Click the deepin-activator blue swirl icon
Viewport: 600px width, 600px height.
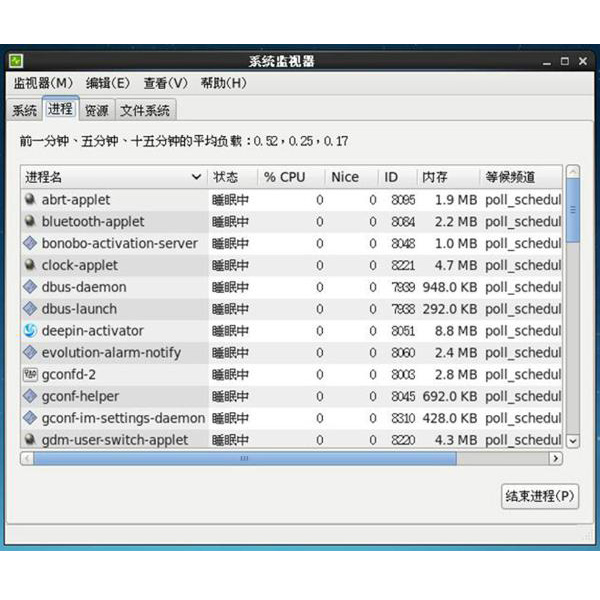[x=30, y=331]
